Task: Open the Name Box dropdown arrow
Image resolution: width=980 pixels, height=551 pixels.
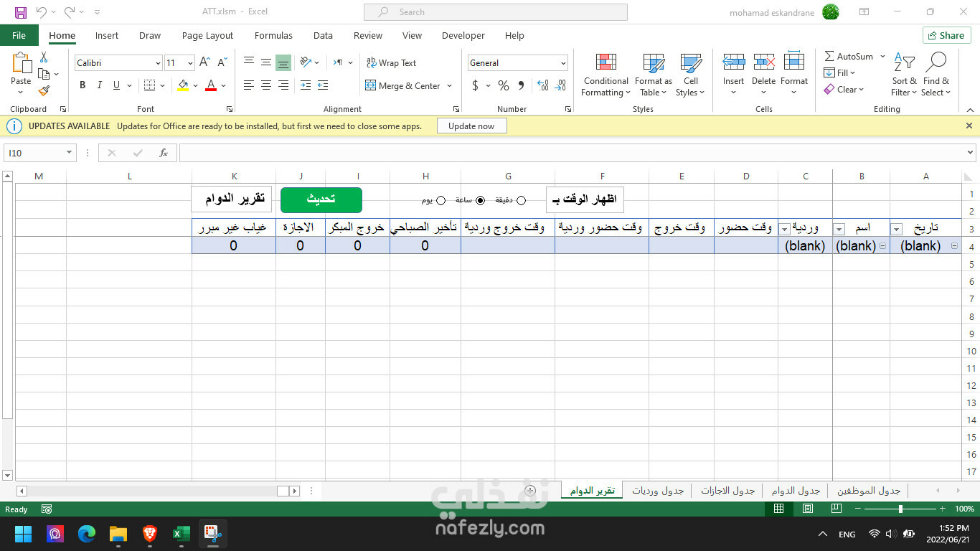Action: click(x=70, y=153)
